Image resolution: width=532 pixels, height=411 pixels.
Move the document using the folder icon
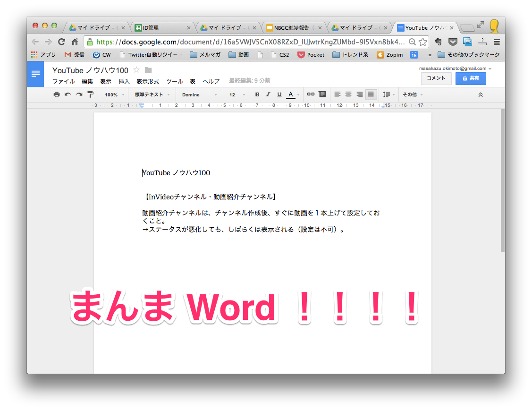[x=148, y=70]
